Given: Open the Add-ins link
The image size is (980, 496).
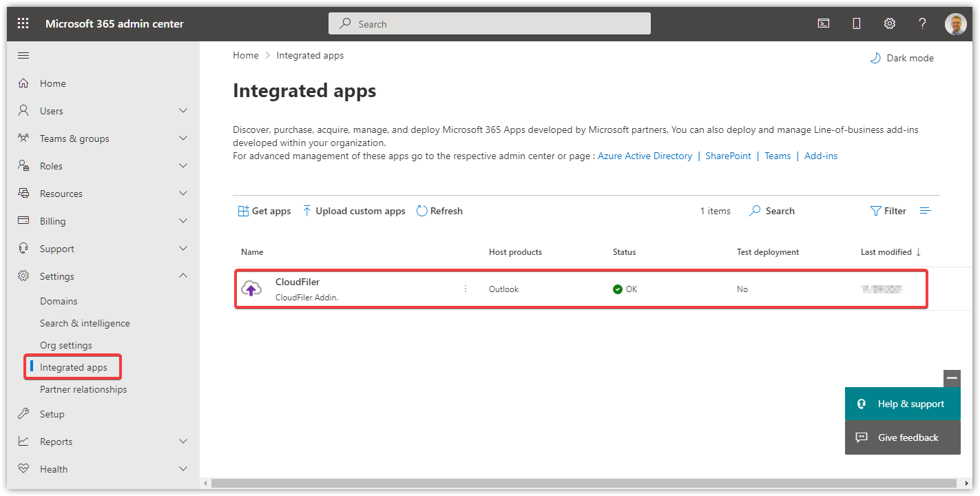Looking at the screenshot, I should click(821, 156).
